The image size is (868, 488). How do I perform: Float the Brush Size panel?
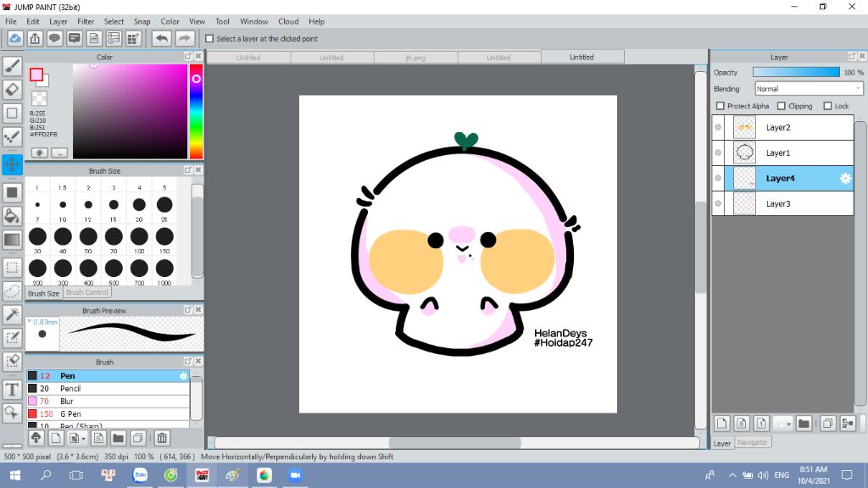click(x=187, y=170)
